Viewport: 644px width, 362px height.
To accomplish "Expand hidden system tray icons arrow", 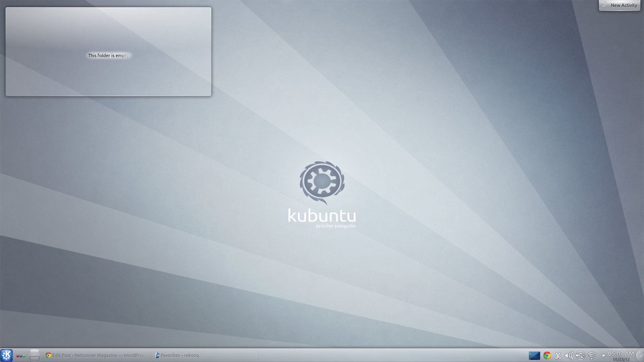I will coord(603,355).
